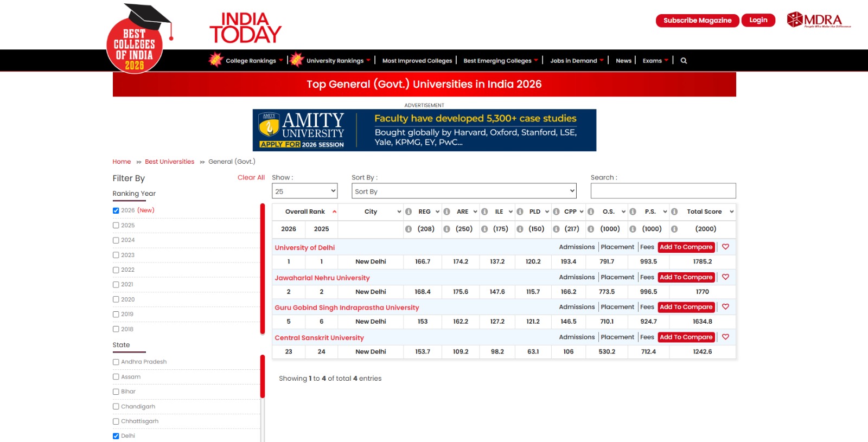Click the starburst icon beside University Rankings

(x=297, y=59)
